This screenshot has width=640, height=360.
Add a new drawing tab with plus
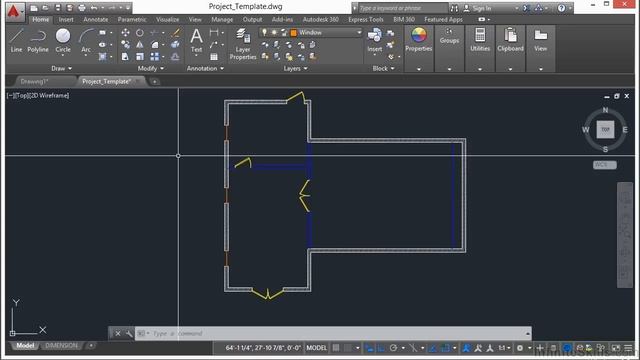coord(155,82)
